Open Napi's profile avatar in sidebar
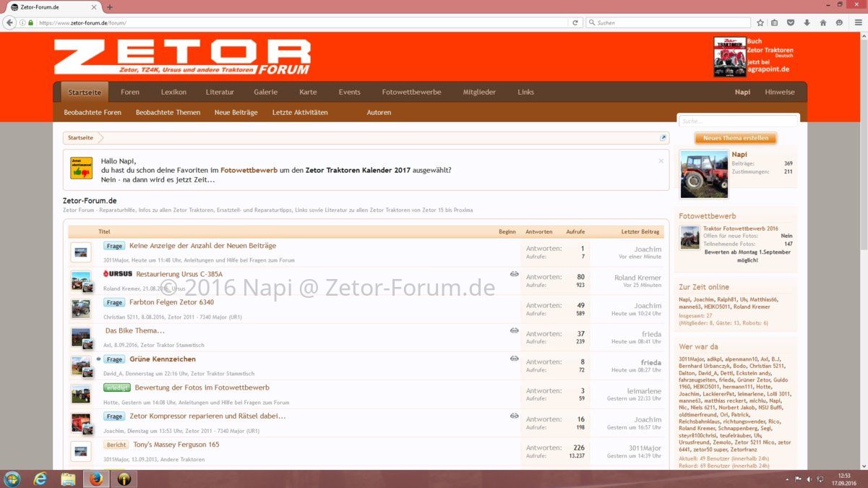 [704, 174]
